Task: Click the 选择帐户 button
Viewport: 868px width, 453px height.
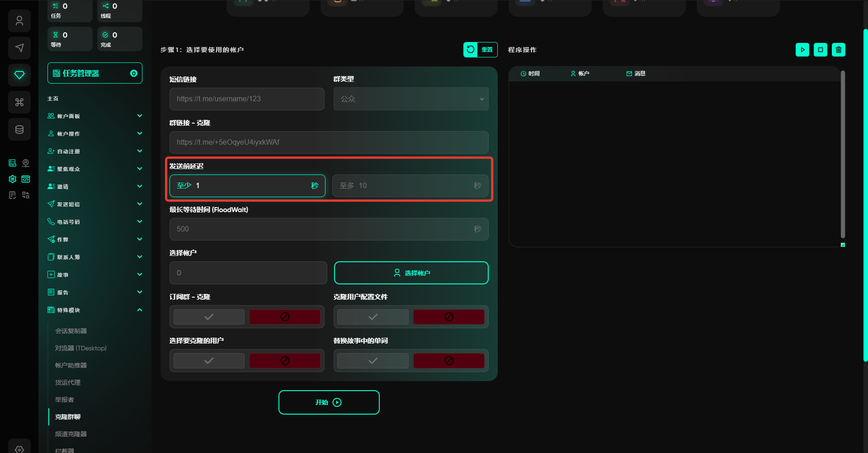Action: (411, 273)
